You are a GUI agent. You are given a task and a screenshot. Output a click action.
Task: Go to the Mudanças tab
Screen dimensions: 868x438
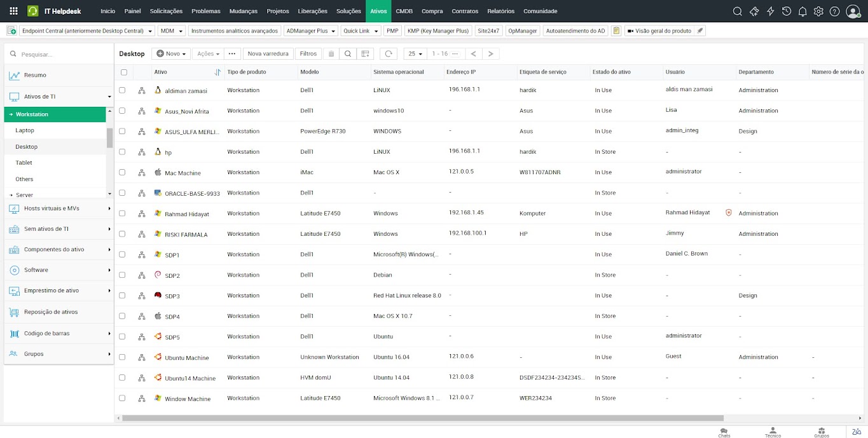[x=244, y=11]
